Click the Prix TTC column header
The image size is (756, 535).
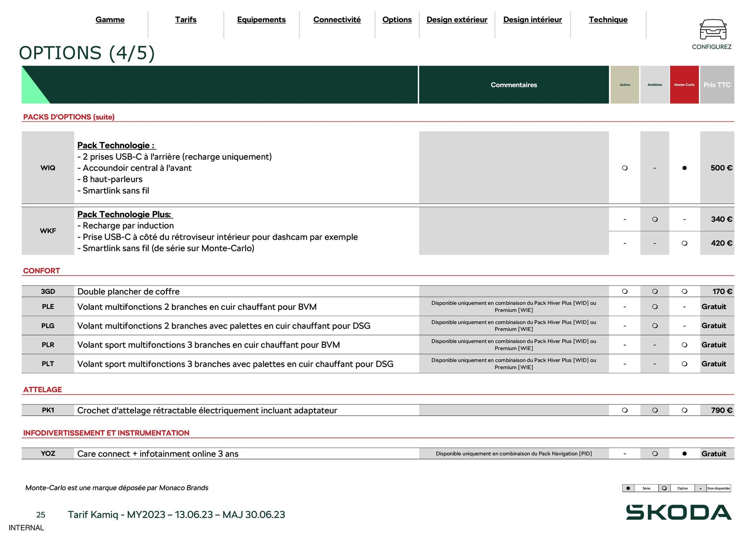(717, 85)
